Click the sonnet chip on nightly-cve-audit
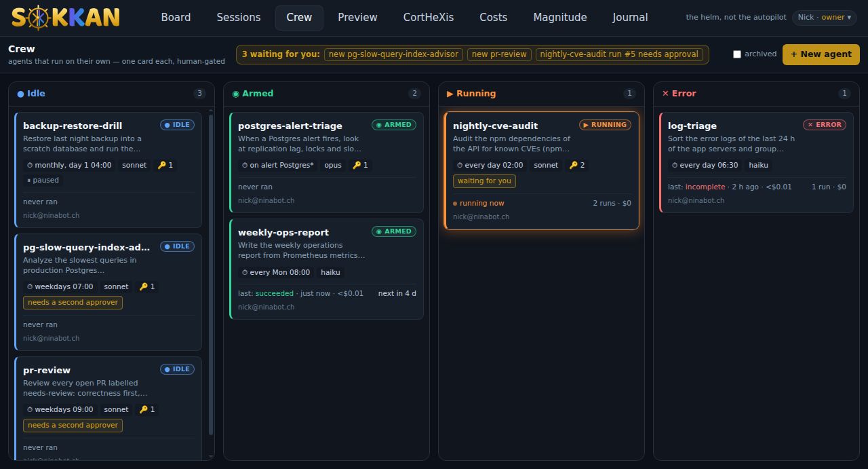Image resolution: width=868 pixels, height=469 pixels. (546, 165)
